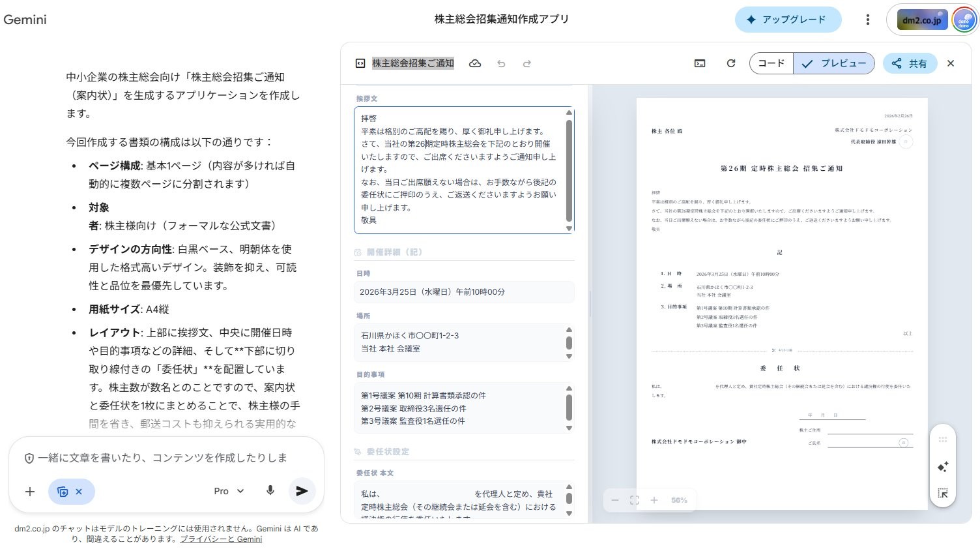Activate the element selection arrow icon
Image resolution: width=980 pixels, height=551 pixels.
pyautogui.click(x=943, y=494)
